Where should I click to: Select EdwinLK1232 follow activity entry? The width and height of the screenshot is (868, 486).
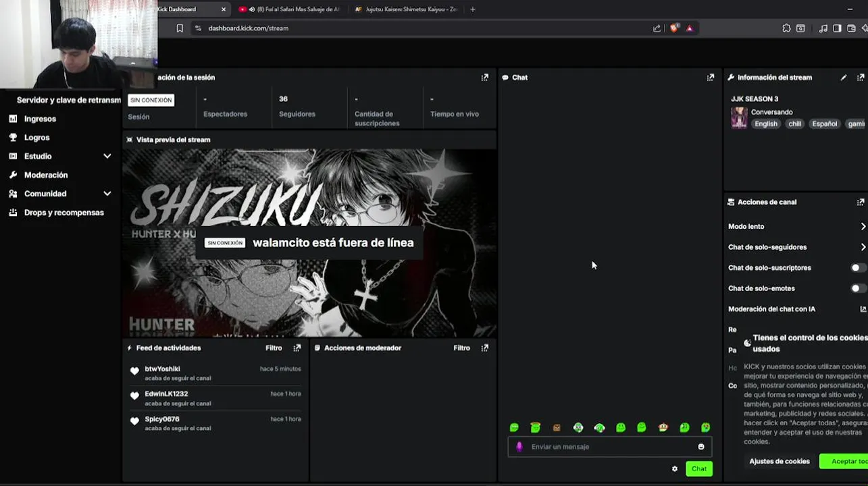pyautogui.click(x=215, y=398)
